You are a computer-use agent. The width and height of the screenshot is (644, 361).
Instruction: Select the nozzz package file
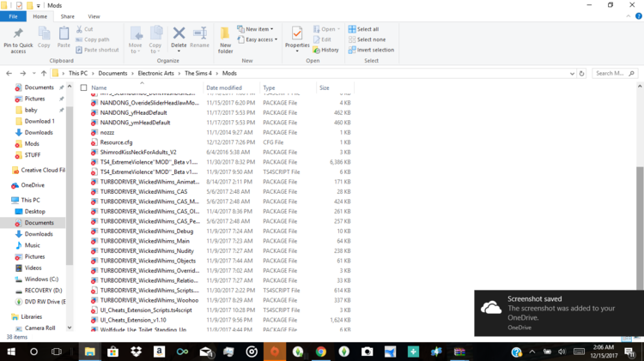(106, 133)
